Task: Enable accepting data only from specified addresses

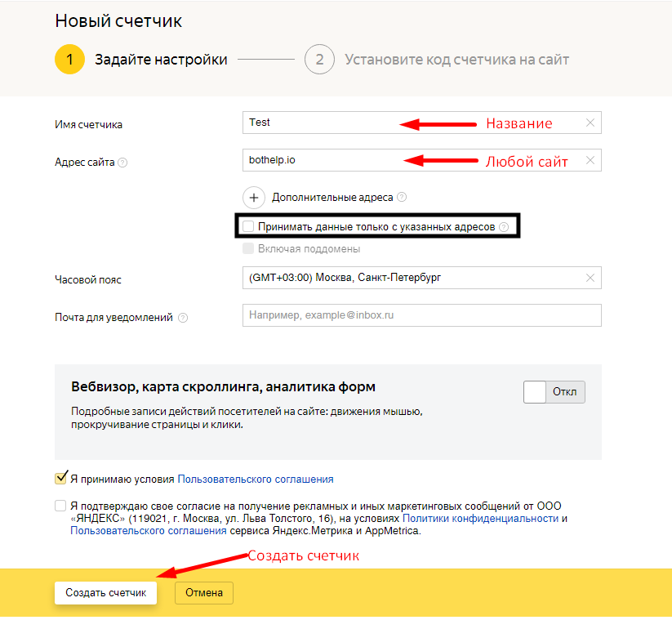Action: pyautogui.click(x=248, y=226)
